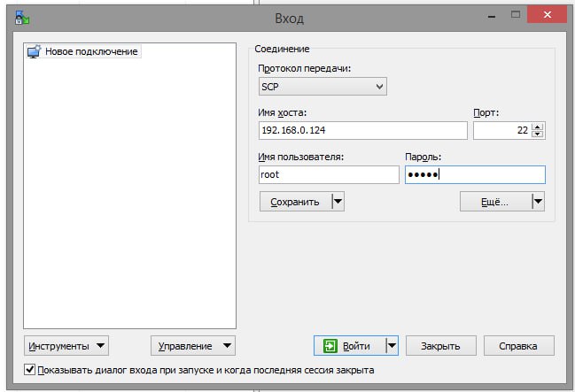
Task: Open the Инструменты menu button
Action: click(x=66, y=345)
